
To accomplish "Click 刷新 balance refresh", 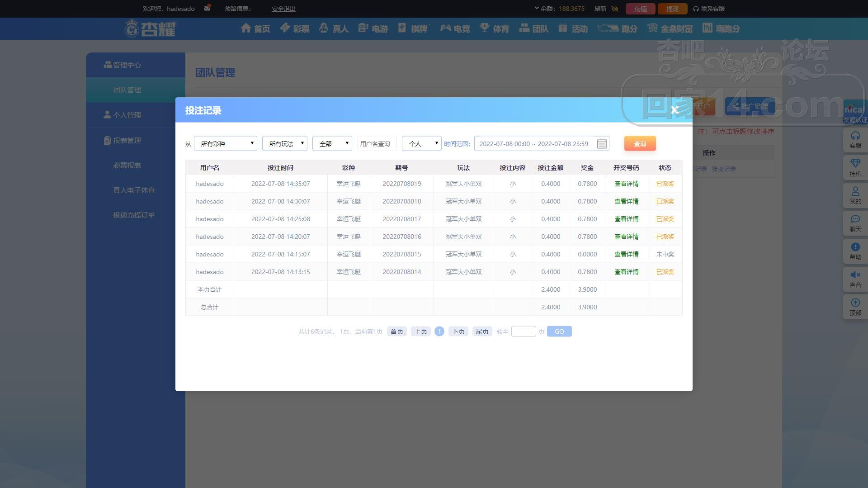I will pos(600,9).
